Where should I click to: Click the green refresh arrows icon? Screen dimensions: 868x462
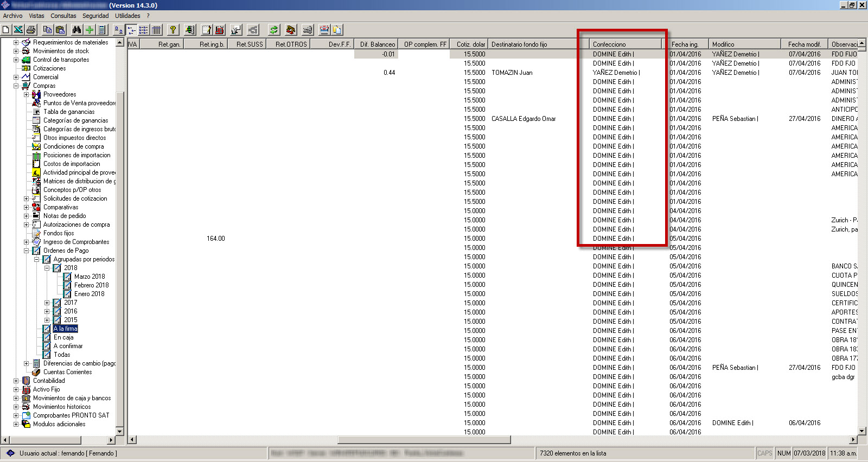(274, 30)
